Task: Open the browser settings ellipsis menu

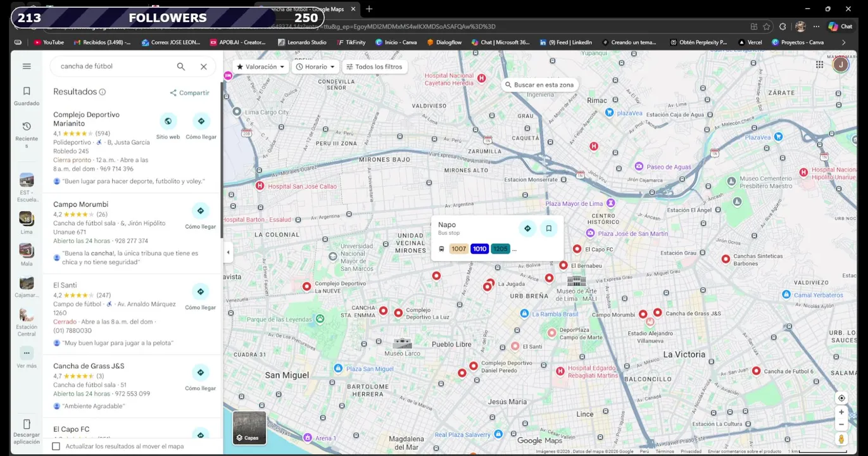Action: (816, 27)
